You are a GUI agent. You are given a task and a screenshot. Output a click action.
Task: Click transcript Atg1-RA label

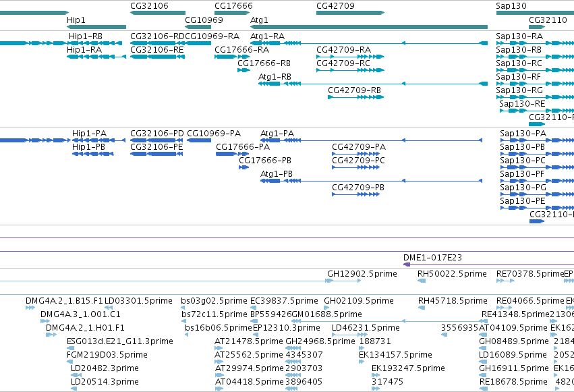[267, 36]
